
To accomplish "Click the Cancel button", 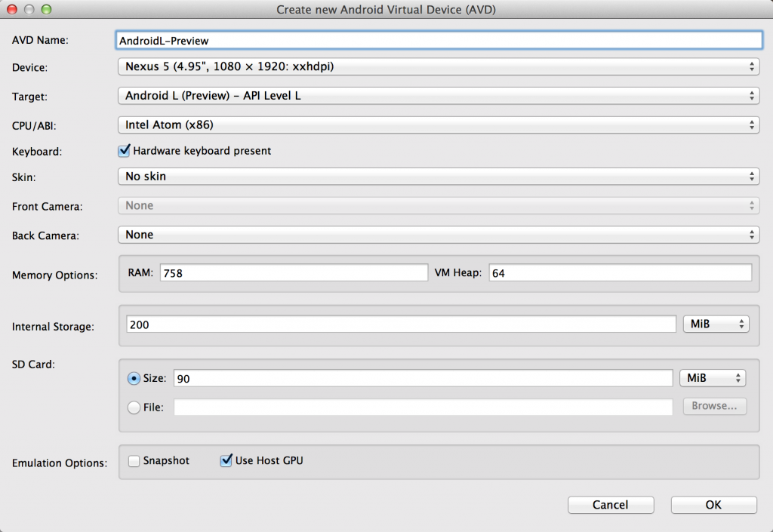I will tap(611, 505).
